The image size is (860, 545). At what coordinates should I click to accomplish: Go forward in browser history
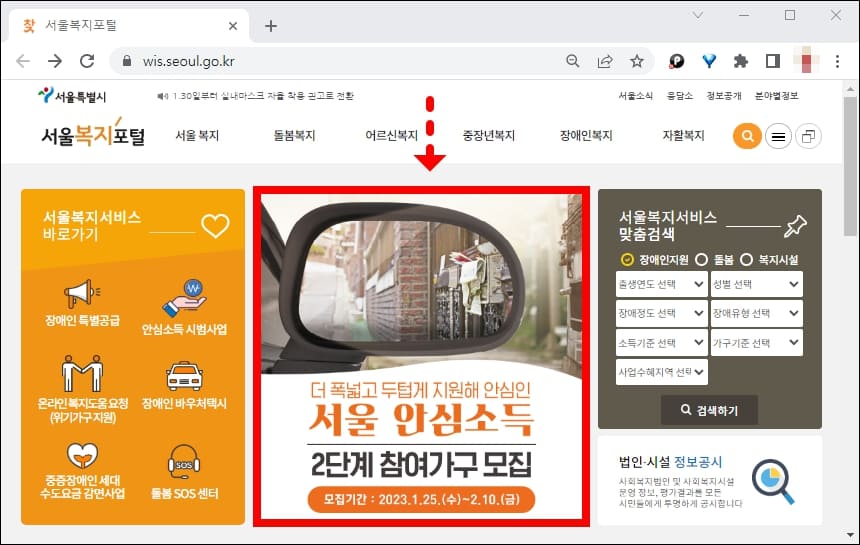(x=55, y=61)
